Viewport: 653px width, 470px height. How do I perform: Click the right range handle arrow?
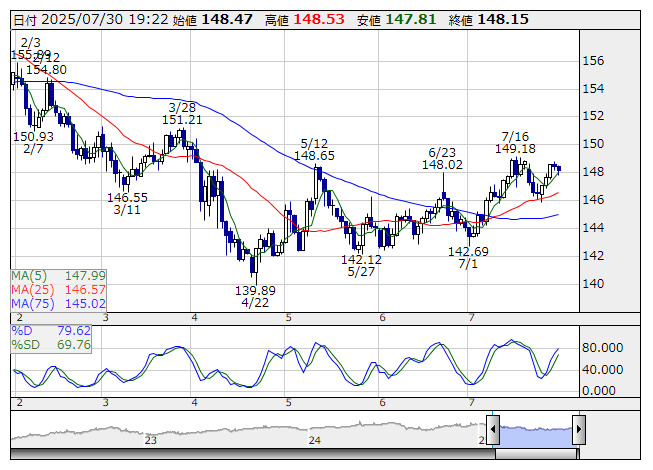tap(579, 429)
